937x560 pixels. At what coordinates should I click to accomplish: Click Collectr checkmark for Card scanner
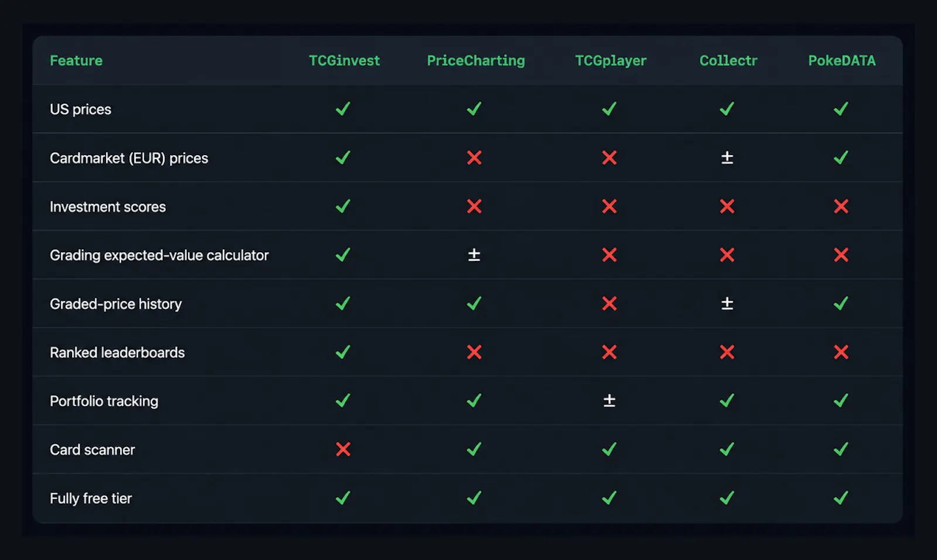click(727, 449)
